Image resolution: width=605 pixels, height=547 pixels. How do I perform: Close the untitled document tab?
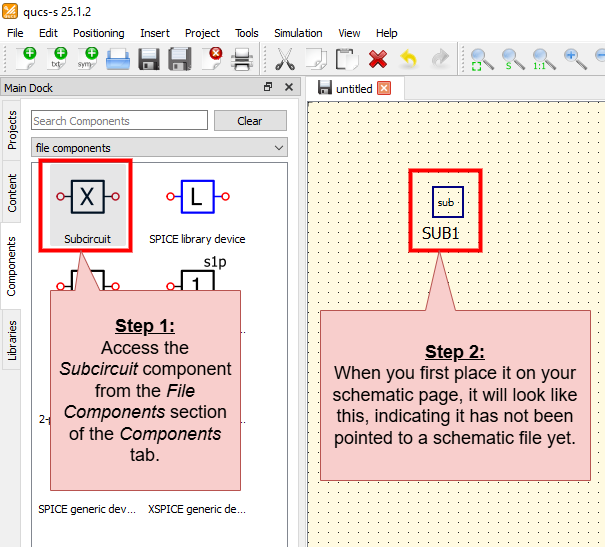[384, 88]
